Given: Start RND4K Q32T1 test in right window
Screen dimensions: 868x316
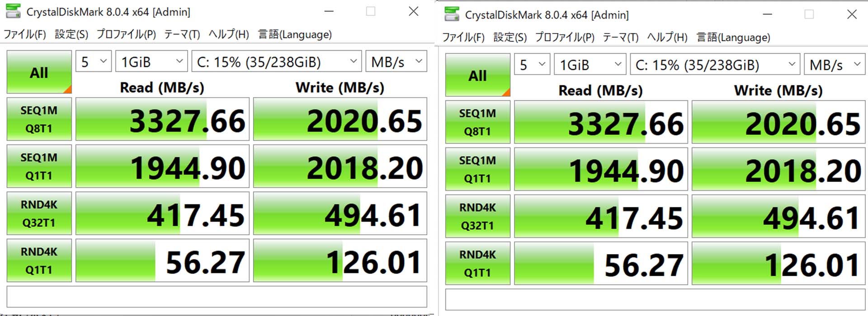Looking at the screenshot, I should pos(477,216).
